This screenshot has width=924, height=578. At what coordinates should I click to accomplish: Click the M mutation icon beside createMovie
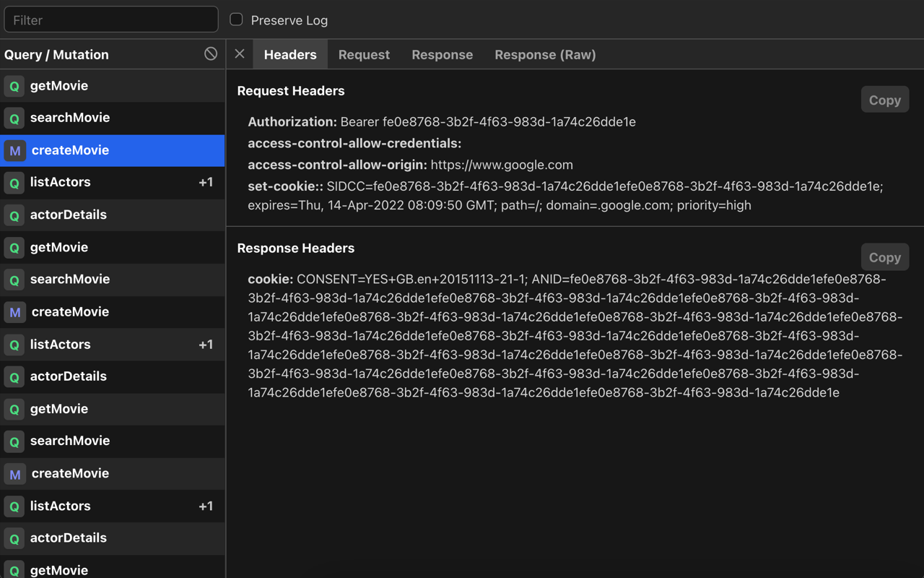[x=14, y=150]
